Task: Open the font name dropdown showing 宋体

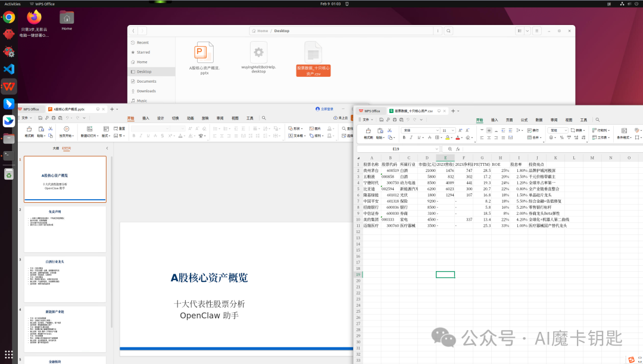Action: [x=438, y=130]
